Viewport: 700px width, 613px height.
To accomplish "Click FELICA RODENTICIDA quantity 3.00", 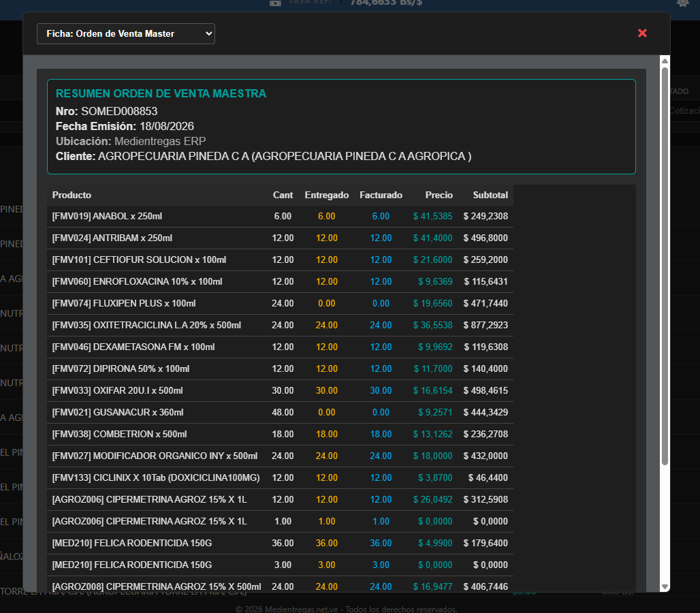I will coord(283,565).
